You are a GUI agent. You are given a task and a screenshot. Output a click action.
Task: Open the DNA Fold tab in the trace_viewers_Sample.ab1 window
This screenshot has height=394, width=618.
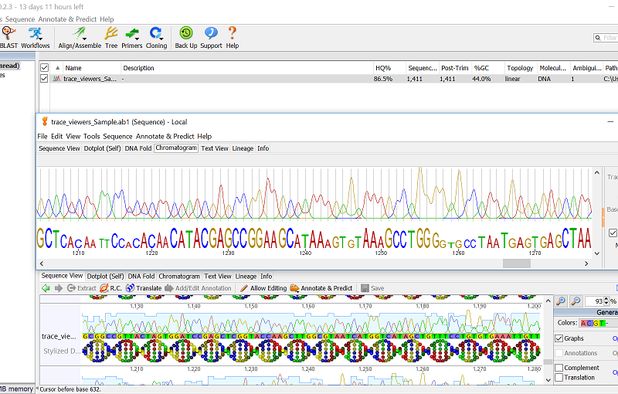coord(138,148)
